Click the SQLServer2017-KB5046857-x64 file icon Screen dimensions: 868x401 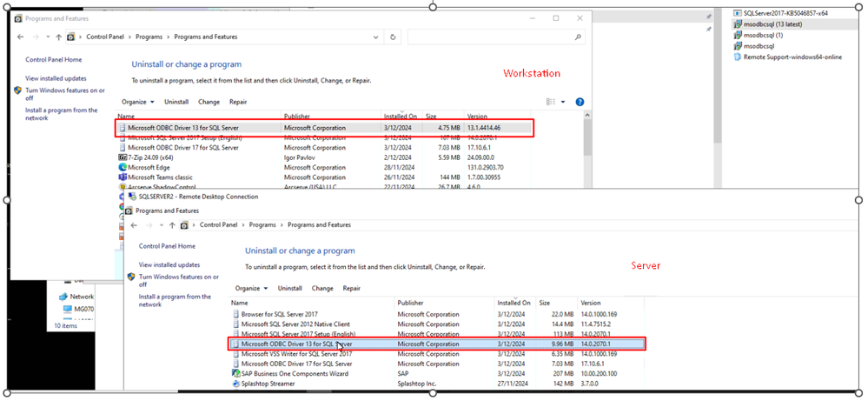click(738, 13)
